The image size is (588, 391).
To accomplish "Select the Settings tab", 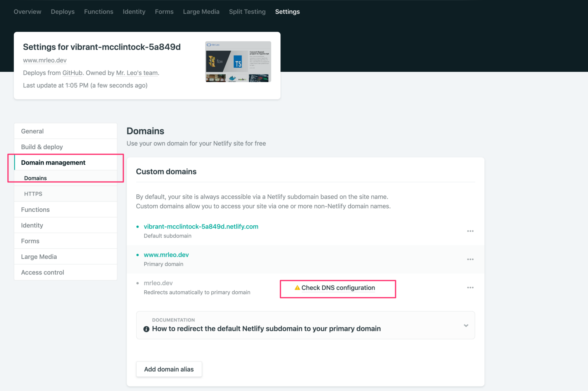I will click(287, 12).
